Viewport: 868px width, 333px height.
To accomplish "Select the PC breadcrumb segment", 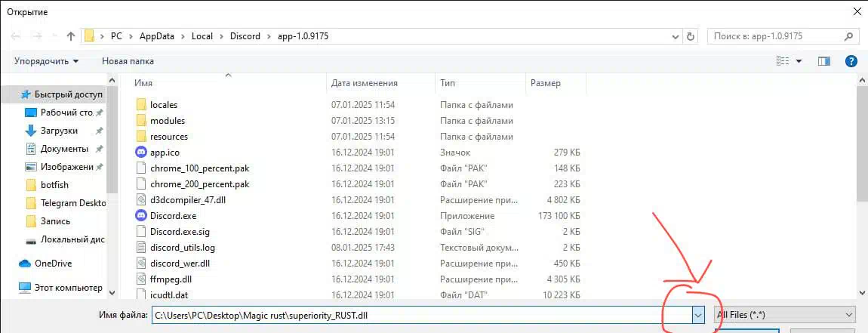I will [116, 36].
